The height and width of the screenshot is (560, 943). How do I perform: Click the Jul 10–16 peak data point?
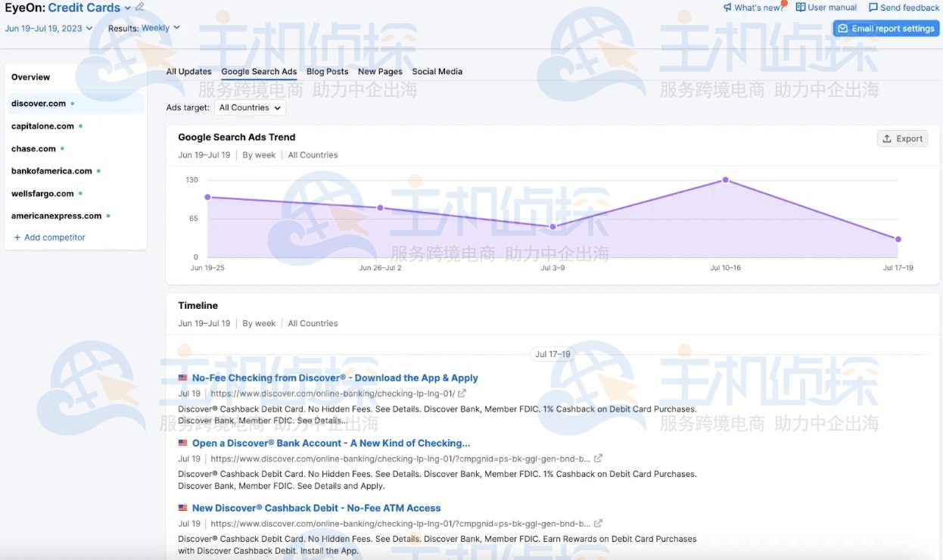(x=726, y=180)
